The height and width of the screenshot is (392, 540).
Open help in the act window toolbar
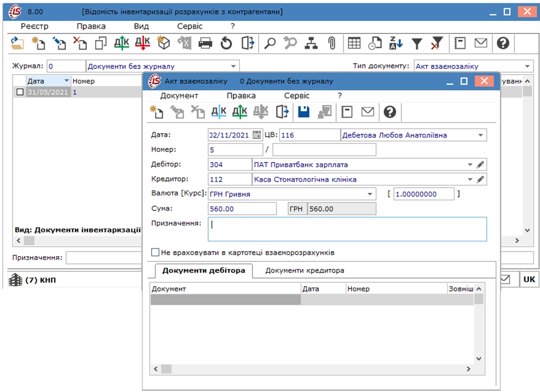[389, 112]
